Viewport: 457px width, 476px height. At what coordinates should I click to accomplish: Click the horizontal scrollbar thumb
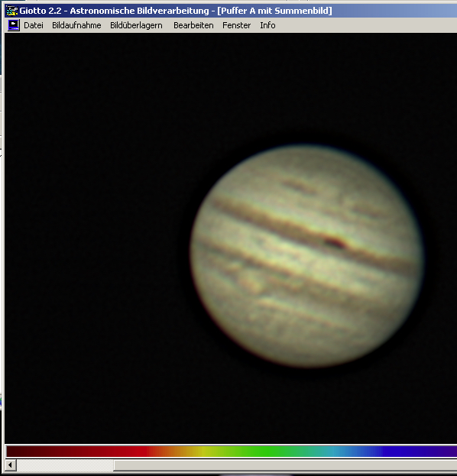point(65,465)
